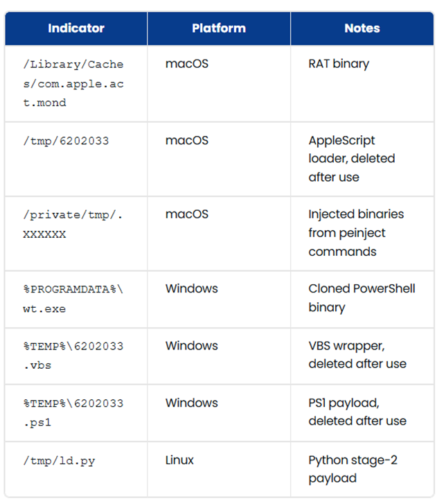Select the /Library/Caches/com.apple.act.mond indicator path
The width and height of the screenshot is (444, 504).
click(73, 83)
